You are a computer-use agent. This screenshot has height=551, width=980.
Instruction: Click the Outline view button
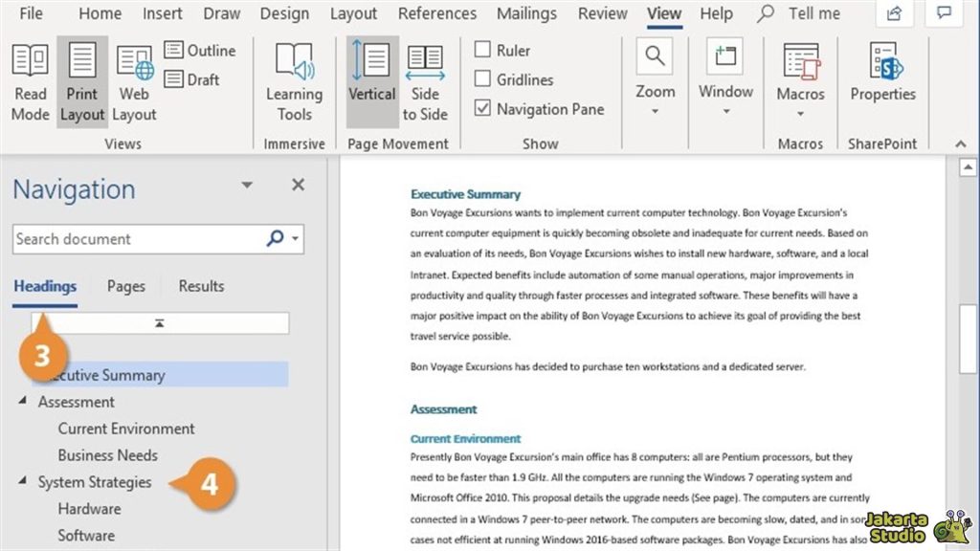click(200, 51)
